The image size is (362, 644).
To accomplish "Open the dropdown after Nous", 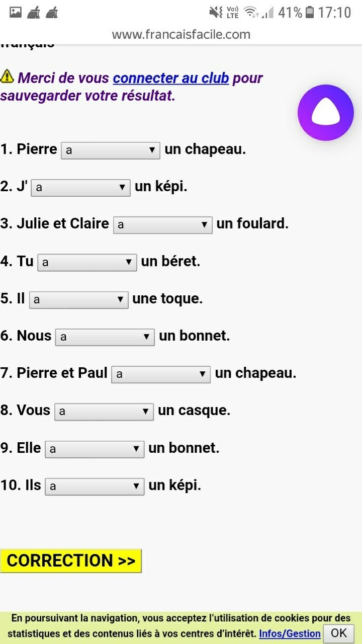I will [105, 337].
